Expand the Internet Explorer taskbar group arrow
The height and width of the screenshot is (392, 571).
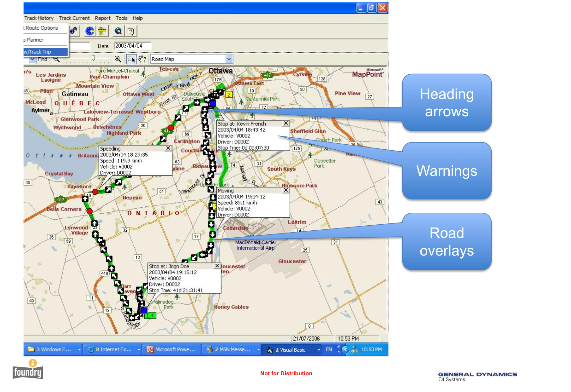click(139, 349)
